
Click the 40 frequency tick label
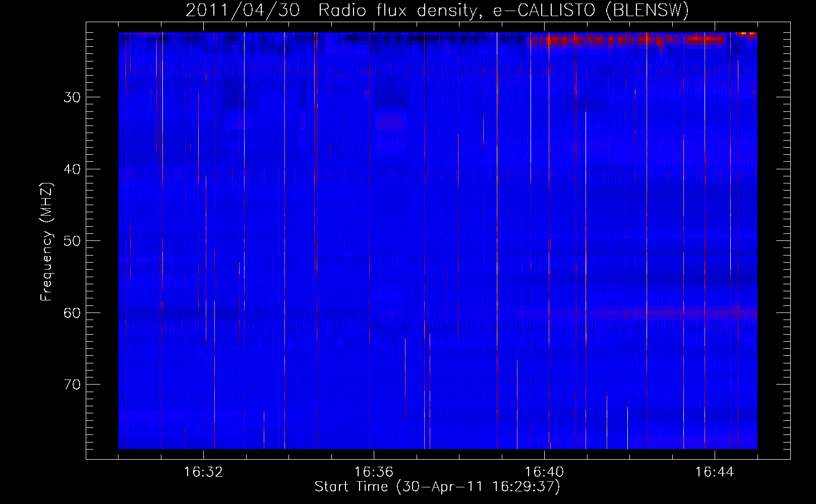tap(72, 169)
